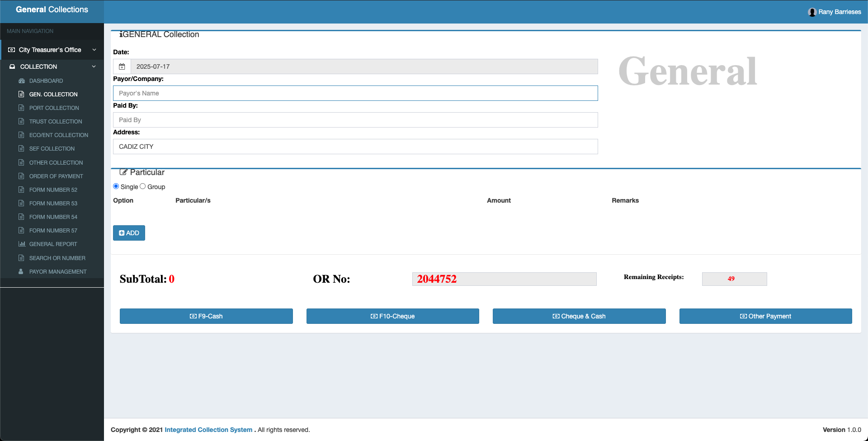This screenshot has height=441, width=868.
Task: Select the Group radio option
Action: tap(143, 186)
